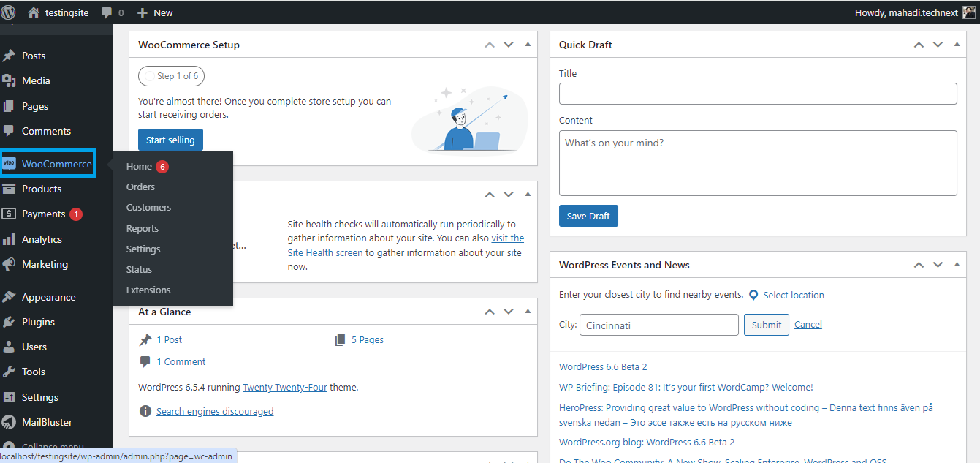Click the user avatar in the top right
980x463 pixels.
point(969,12)
